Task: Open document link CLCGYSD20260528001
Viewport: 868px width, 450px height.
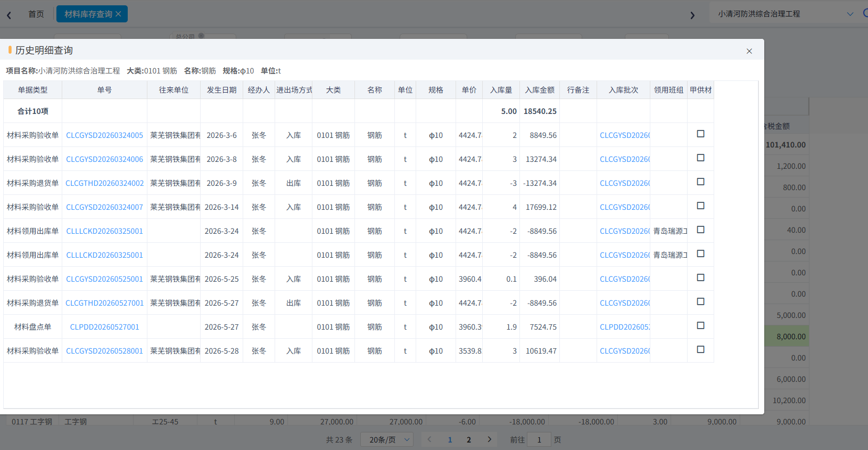Action: click(x=104, y=351)
